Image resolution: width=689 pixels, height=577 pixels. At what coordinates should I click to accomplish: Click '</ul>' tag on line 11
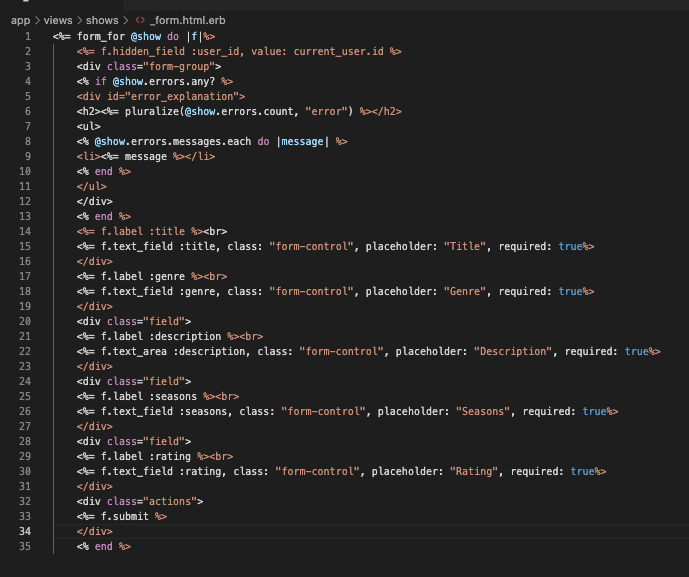point(92,186)
